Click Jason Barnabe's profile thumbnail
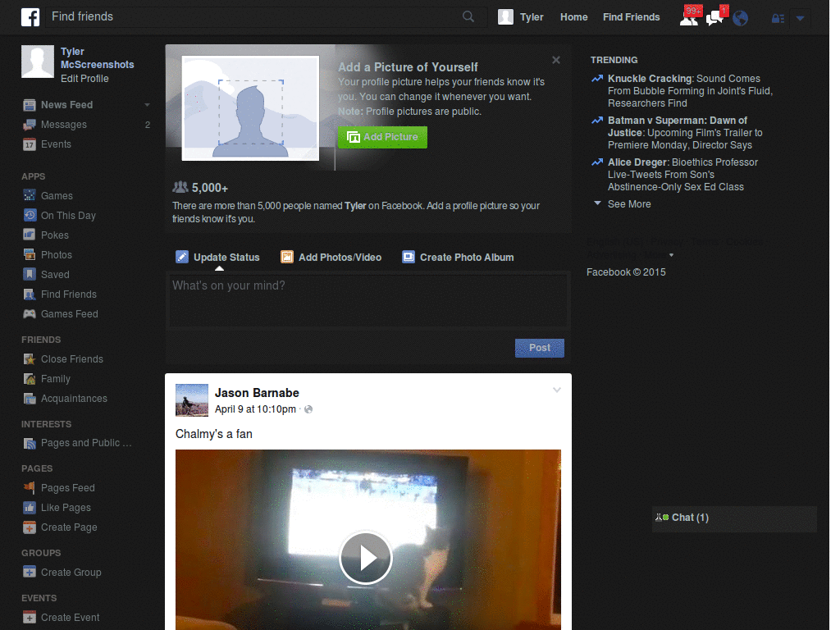The image size is (840, 630). tap(192, 400)
